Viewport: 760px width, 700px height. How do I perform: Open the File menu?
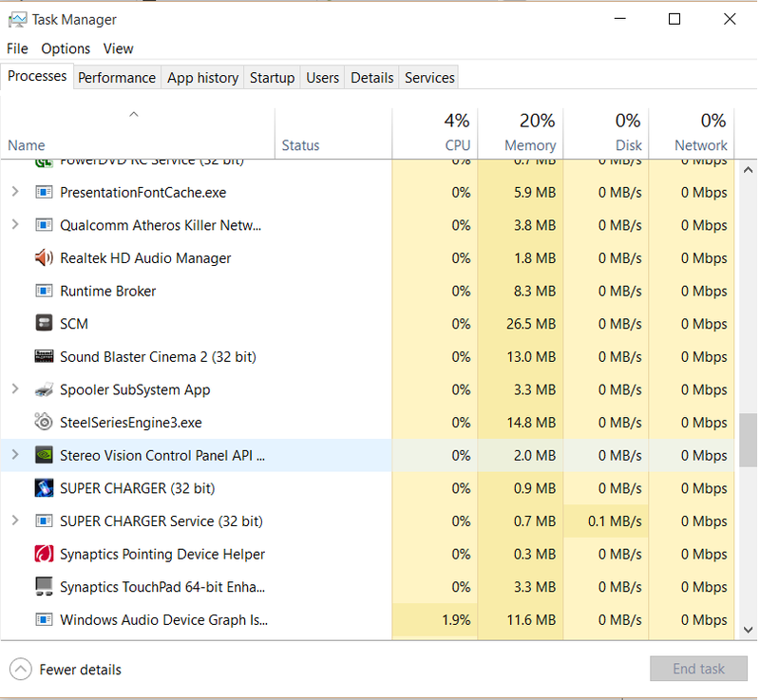click(x=17, y=49)
